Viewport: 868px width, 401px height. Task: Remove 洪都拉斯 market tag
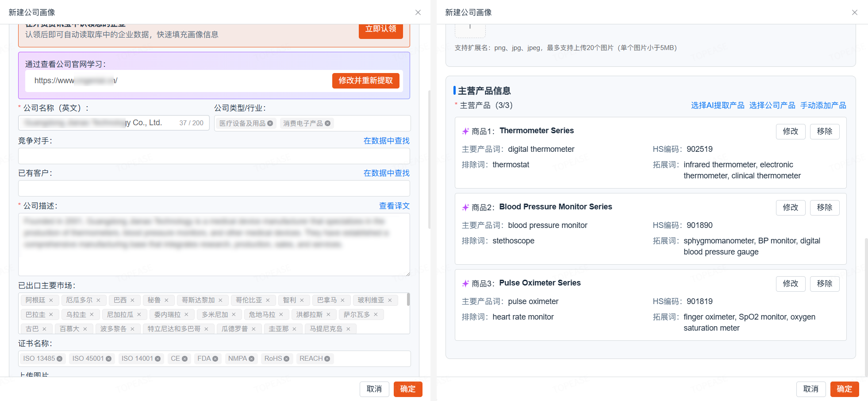click(x=328, y=315)
